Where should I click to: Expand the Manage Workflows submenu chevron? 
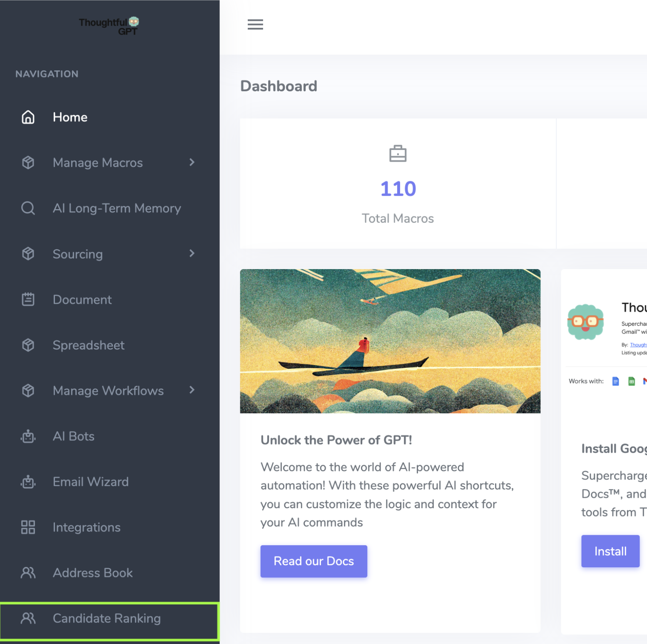[192, 390]
